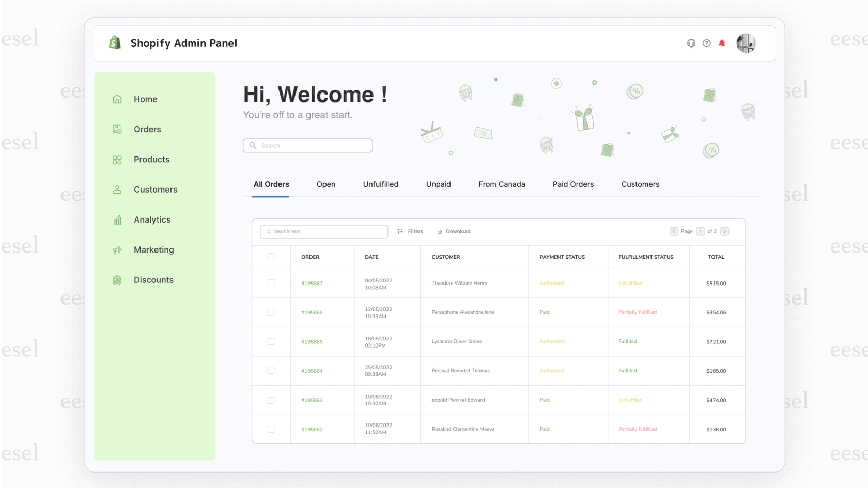Click the headset support icon
The image size is (868, 488).
click(691, 43)
